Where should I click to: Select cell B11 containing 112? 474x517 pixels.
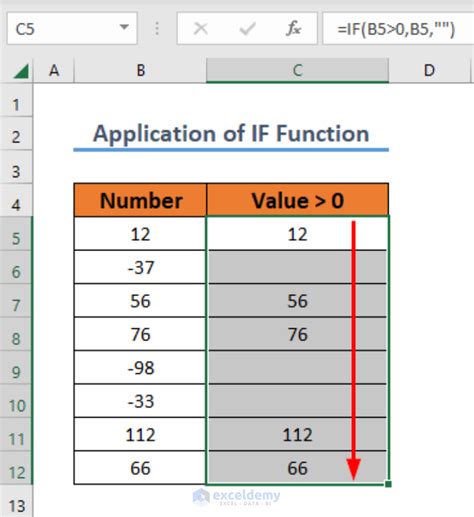140,435
